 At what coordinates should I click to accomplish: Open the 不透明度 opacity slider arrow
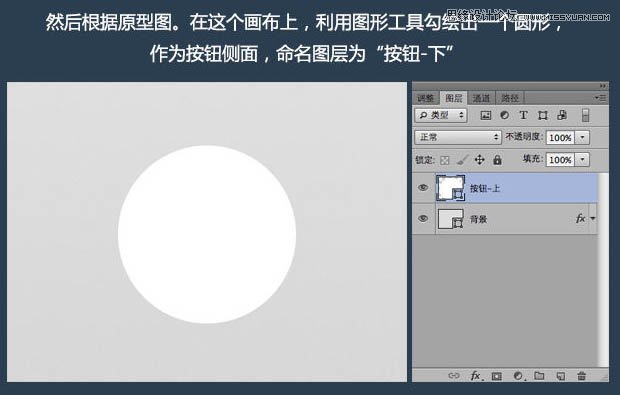coord(582,137)
